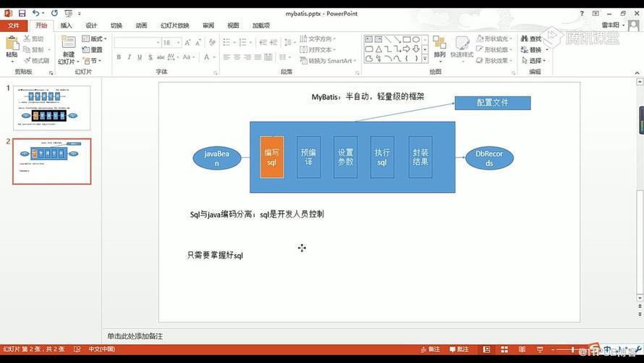Switch to Slide Sorter view icon
The height and width of the screenshot is (363, 644).
[x=504, y=349]
